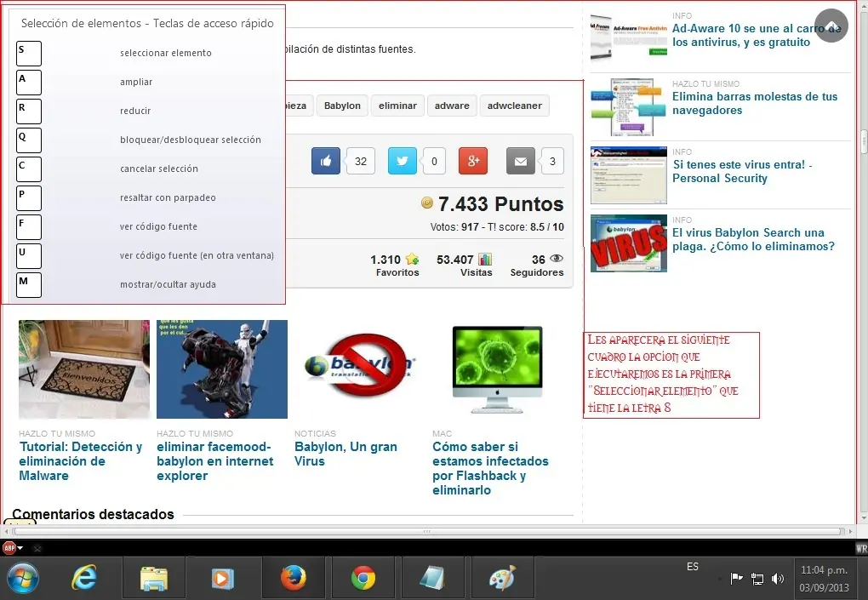Click the A key box for ampliar
Image resolution: width=868 pixels, height=600 pixels.
pyautogui.click(x=29, y=82)
